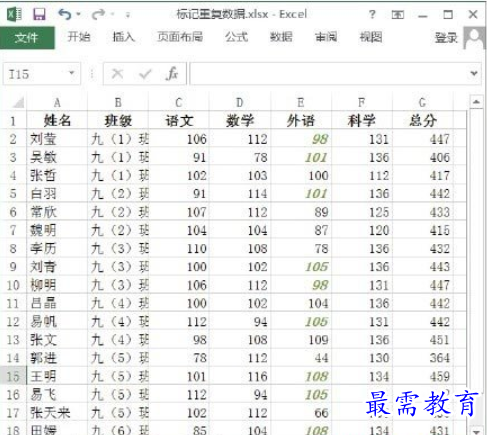Viewport: 487px width, 435px height.
Task: Open Excel Help question mark
Action: [x=372, y=14]
